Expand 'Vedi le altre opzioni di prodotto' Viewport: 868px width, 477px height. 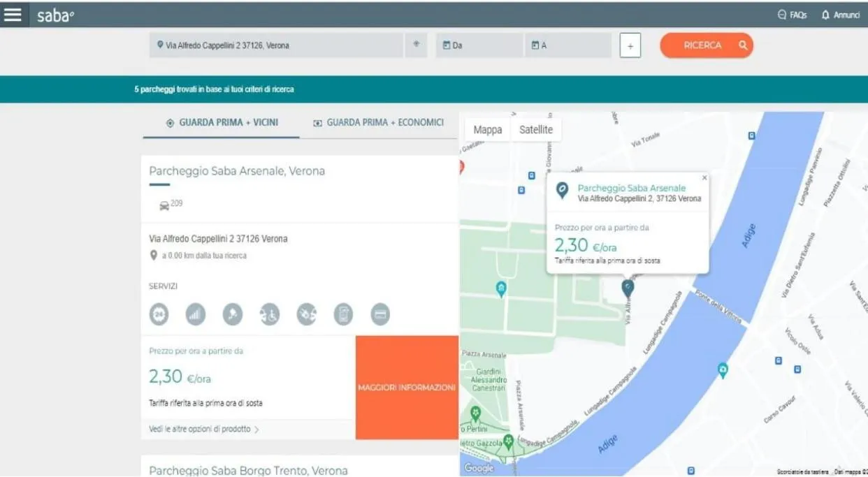click(204, 429)
